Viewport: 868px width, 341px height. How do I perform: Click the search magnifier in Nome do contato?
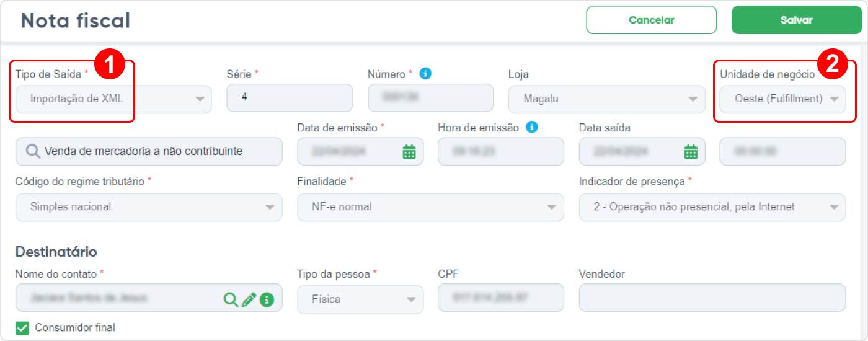[x=231, y=299]
